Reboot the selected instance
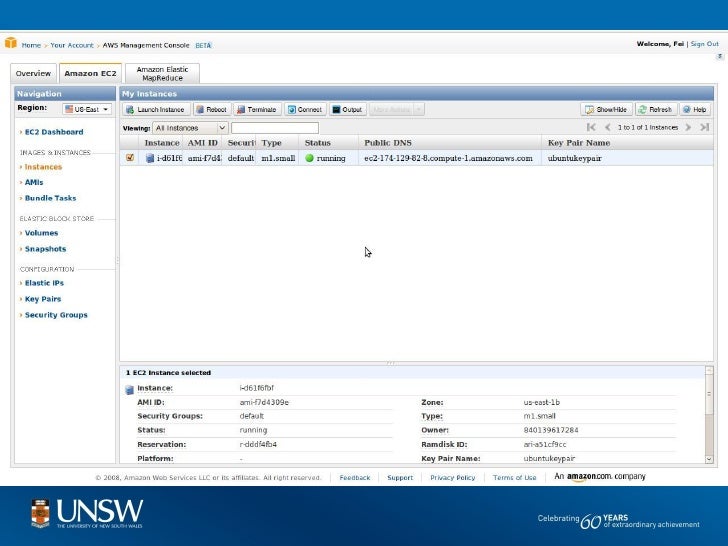Viewport: 728px width, 546px height. tap(212, 110)
